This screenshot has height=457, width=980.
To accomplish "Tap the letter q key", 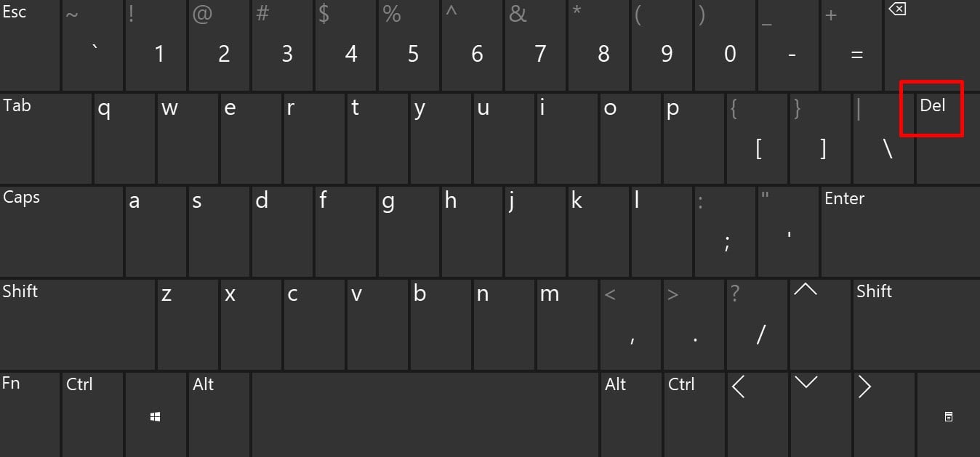I will click(124, 138).
